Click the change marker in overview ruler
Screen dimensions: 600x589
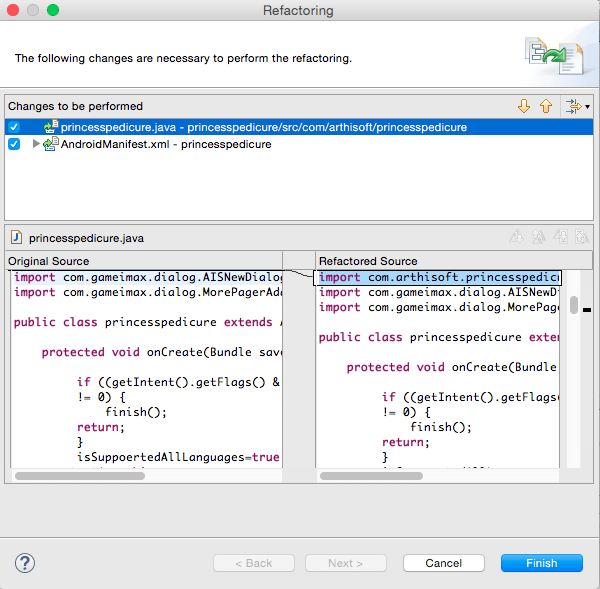pyautogui.click(x=587, y=310)
